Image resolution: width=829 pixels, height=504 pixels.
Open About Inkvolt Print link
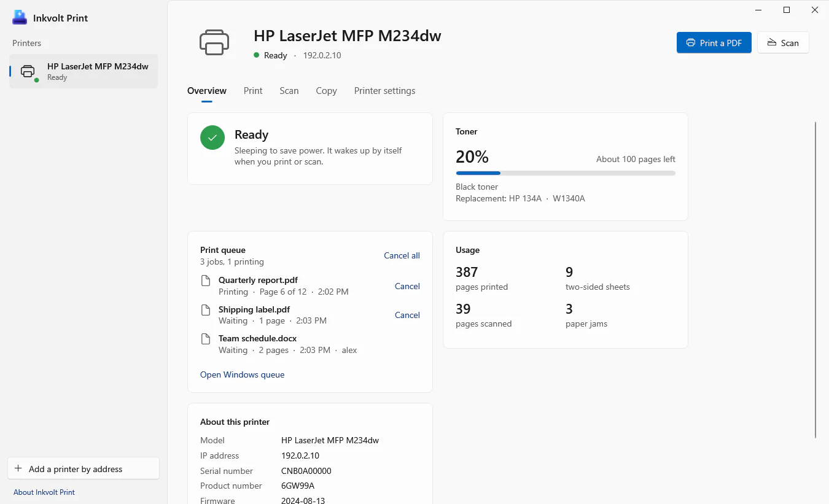[44, 492]
